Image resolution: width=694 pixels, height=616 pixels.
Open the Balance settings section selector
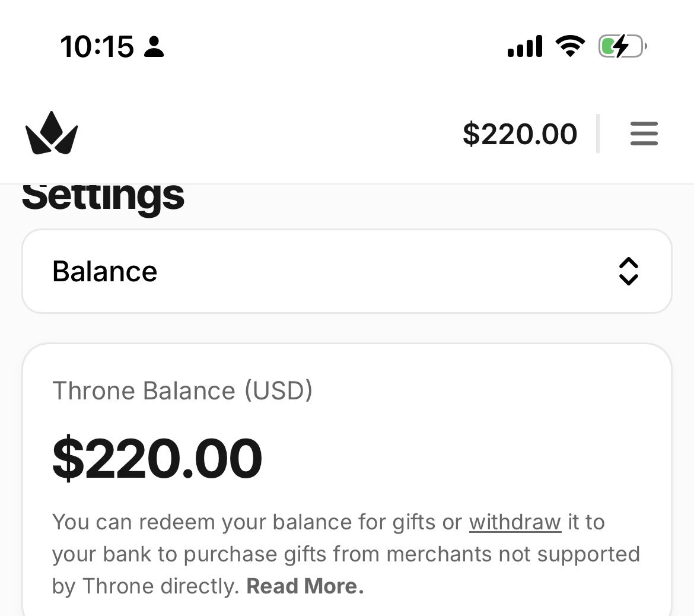347,271
